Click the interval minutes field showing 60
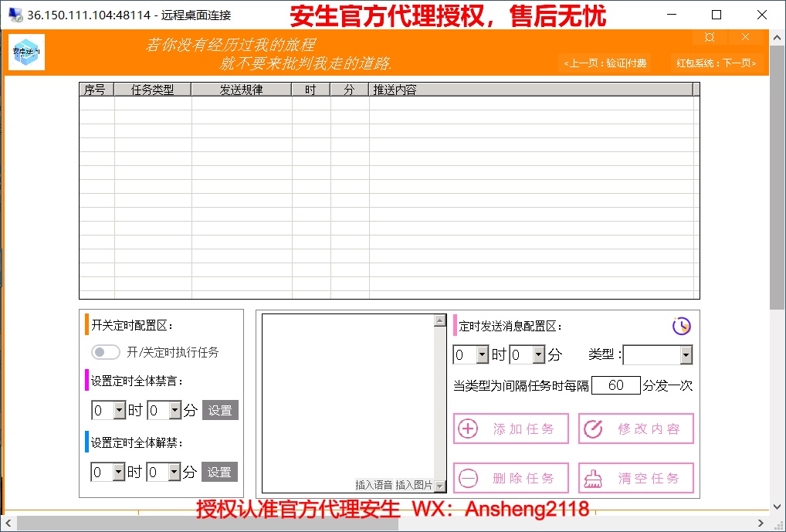Screen dimensions: 786x532 615,385
